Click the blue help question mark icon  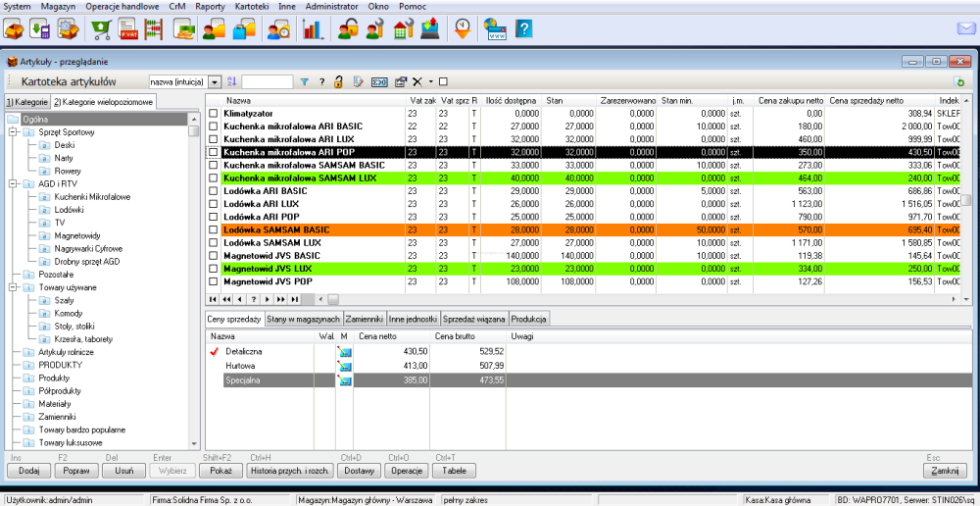click(525, 29)
